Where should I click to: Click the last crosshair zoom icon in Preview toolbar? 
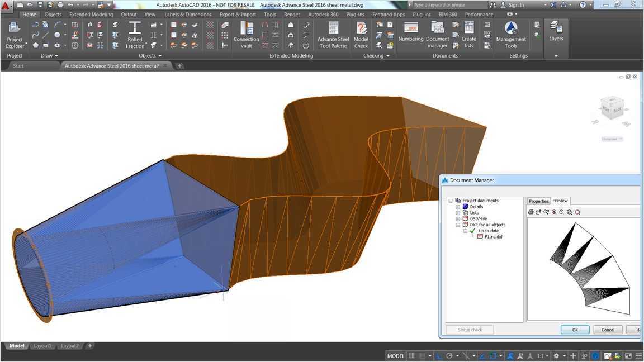577,212
